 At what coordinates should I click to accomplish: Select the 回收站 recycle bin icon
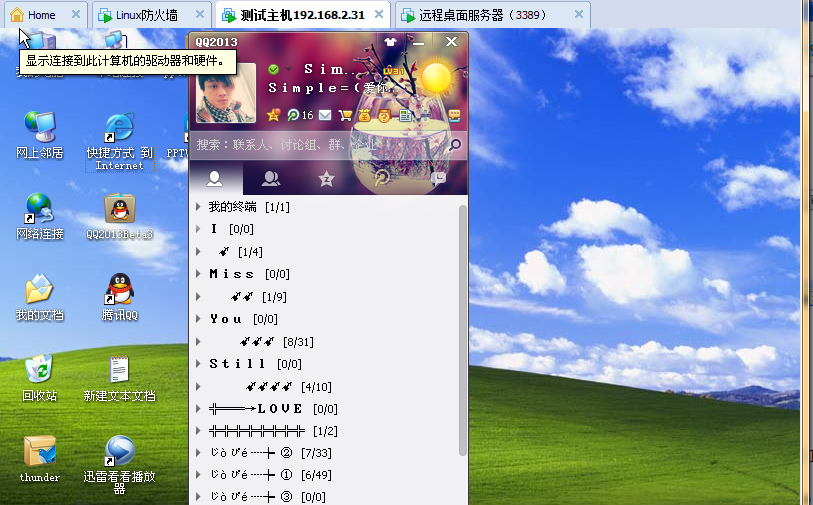(39, 378)
